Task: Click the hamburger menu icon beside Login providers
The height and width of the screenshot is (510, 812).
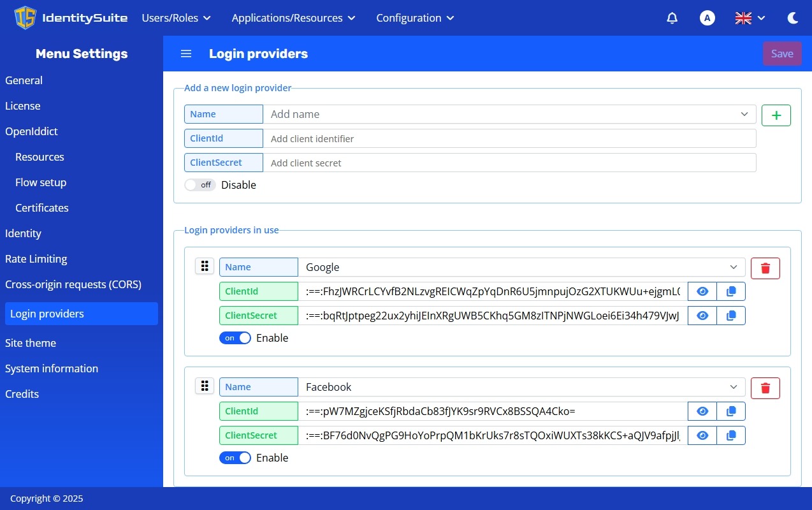Action: (186, 54)
